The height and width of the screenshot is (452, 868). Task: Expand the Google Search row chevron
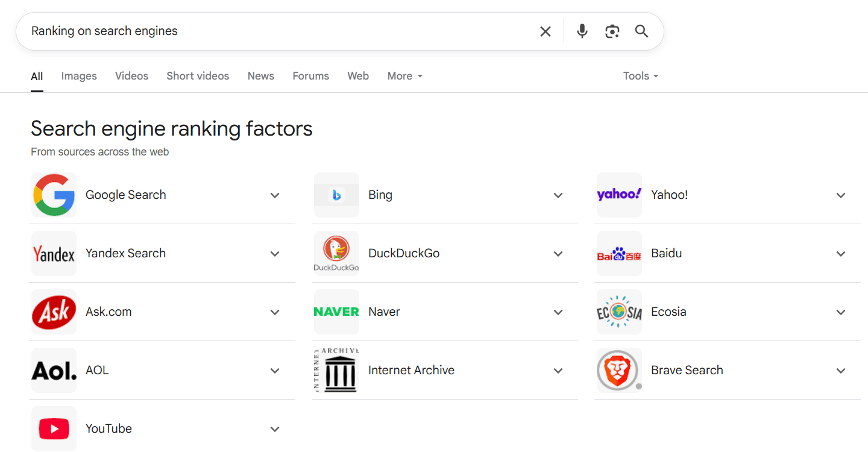tap(275, 195)
